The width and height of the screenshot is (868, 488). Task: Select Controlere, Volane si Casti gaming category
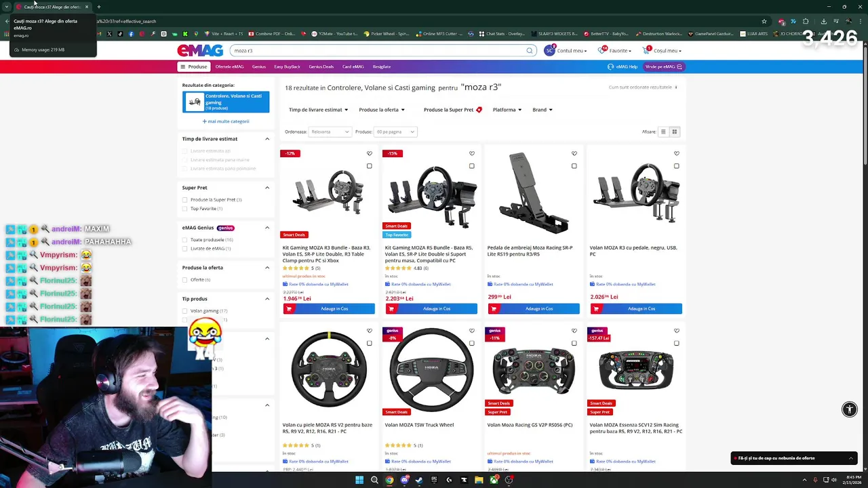click(x=226, y=102)
